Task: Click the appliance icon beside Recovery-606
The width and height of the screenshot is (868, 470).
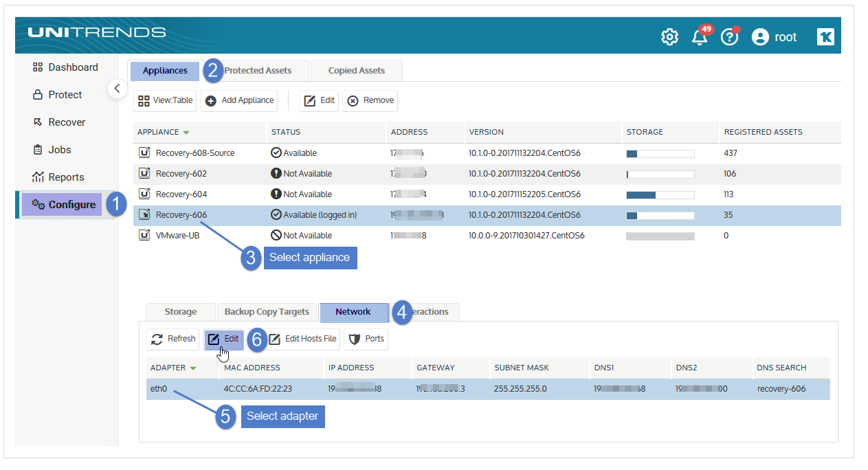Action: click(144, 215)
